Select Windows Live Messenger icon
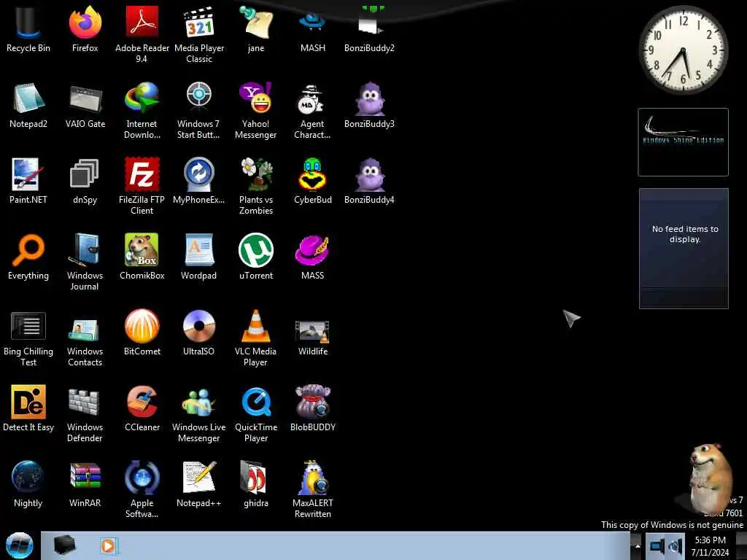Screen dimensions: 747x560 [198, 414]
